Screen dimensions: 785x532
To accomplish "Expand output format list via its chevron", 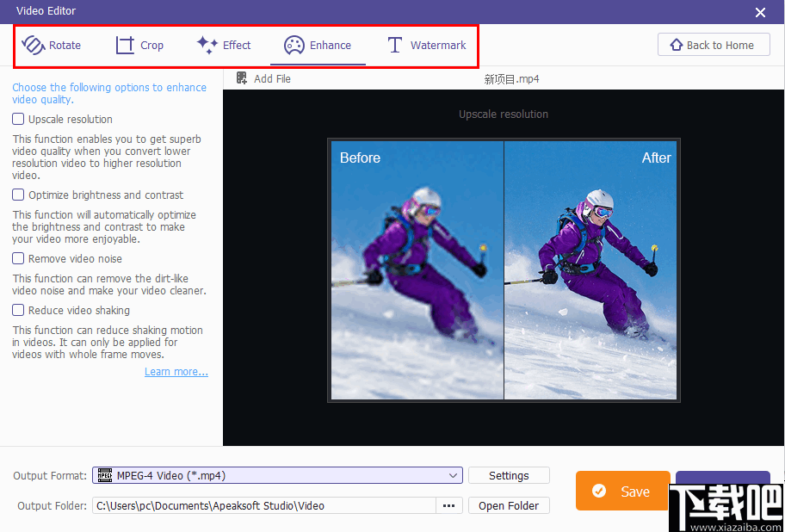I will (x=454, y=475).
